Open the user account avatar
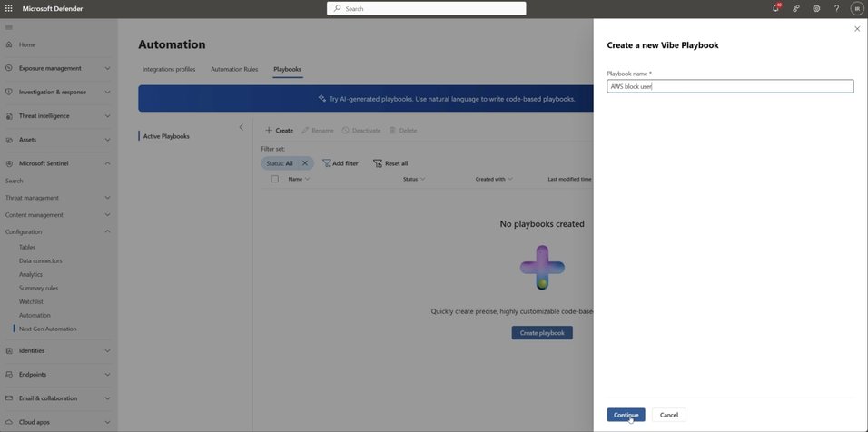Image resolution: width=868 pixels, height=432 pixels. coord(857,8)
